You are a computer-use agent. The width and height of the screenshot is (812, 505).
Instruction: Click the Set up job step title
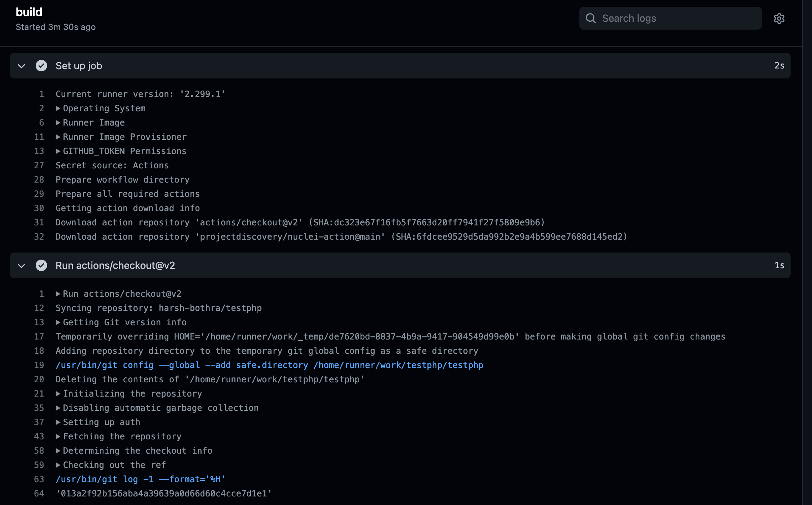[x=79, y=66]
